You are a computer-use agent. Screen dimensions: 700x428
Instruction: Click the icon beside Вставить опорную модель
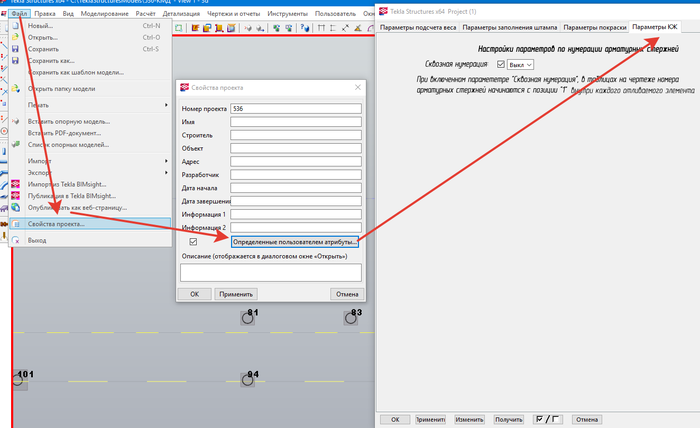pyautogui.click(x=16, y=121)
